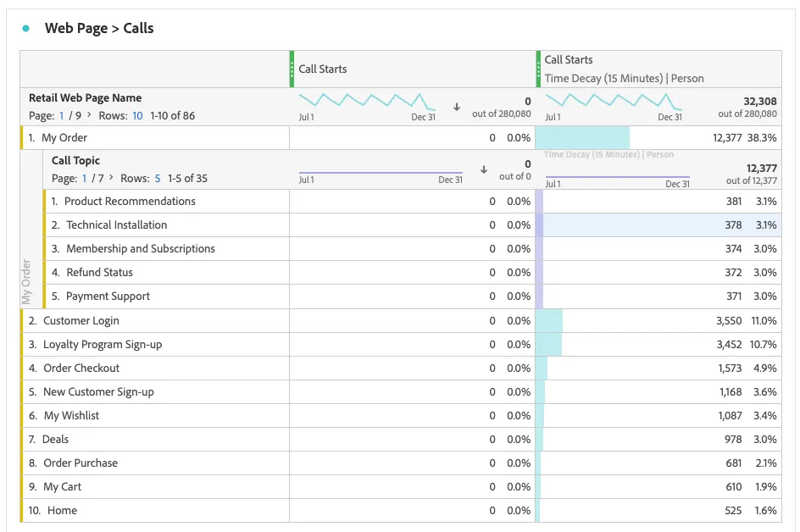Click the green handle of Time Decay column
Image resolution: width=800 pixels, height=532 pixels.
click(x=538, y=69)
